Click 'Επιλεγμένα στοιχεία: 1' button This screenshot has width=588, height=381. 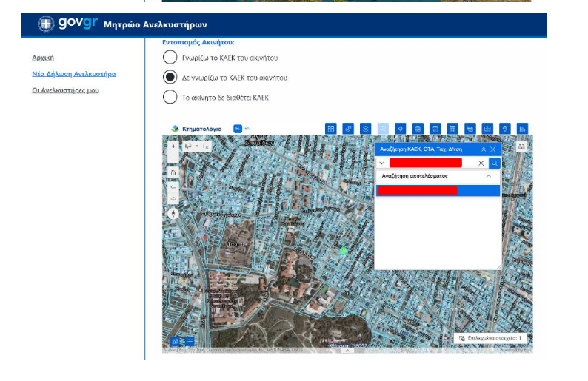coord(490,338)
